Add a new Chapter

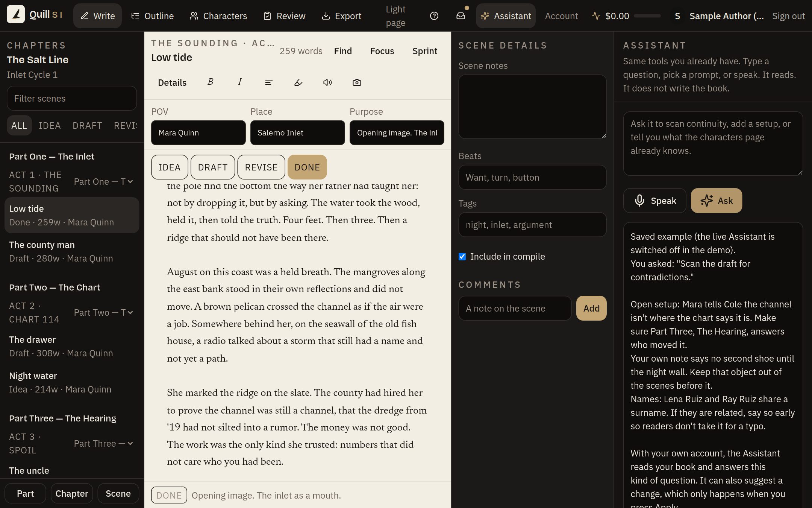click(71, 493)
